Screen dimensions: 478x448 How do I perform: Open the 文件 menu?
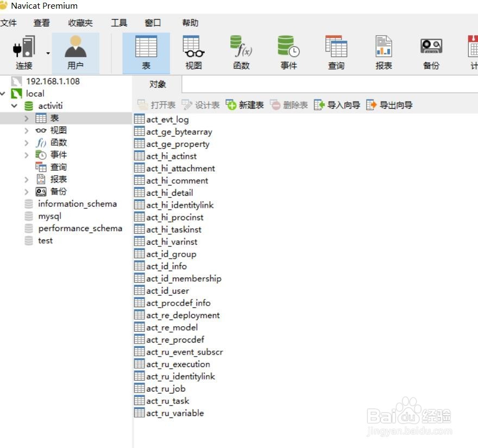[8, 23]
